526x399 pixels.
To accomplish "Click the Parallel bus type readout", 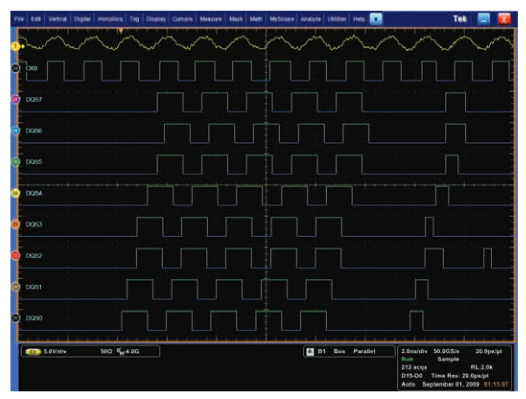I will point(364,351).
